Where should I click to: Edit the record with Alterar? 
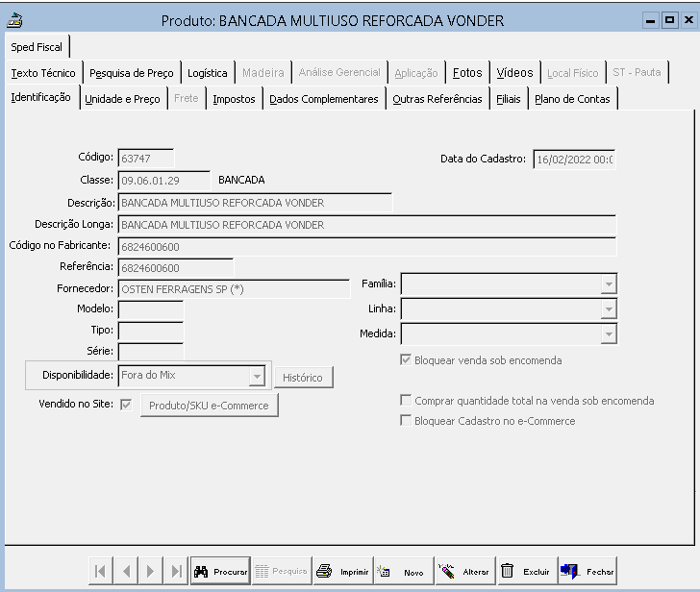(465, 571)
